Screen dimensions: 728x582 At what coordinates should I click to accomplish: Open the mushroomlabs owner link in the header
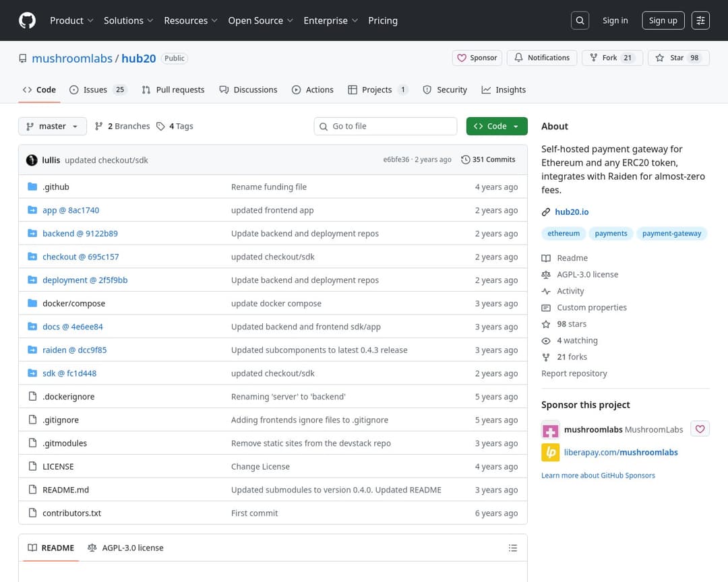click(72, 59)
